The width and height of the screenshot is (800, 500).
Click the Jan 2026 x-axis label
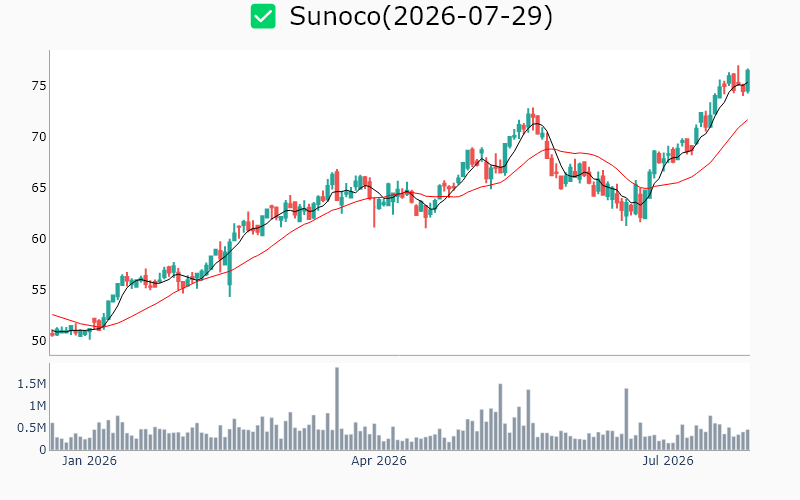click(x=89, y=461)
